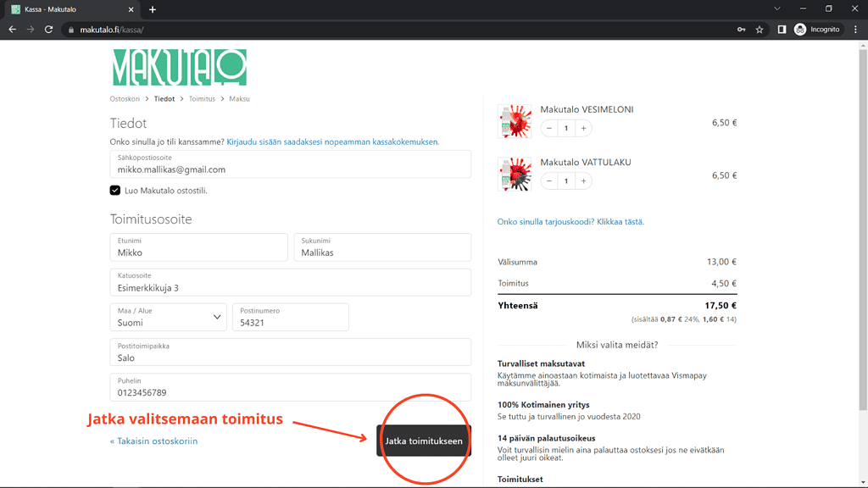Open the Maa / Alue dropdown

coord(168,318)
